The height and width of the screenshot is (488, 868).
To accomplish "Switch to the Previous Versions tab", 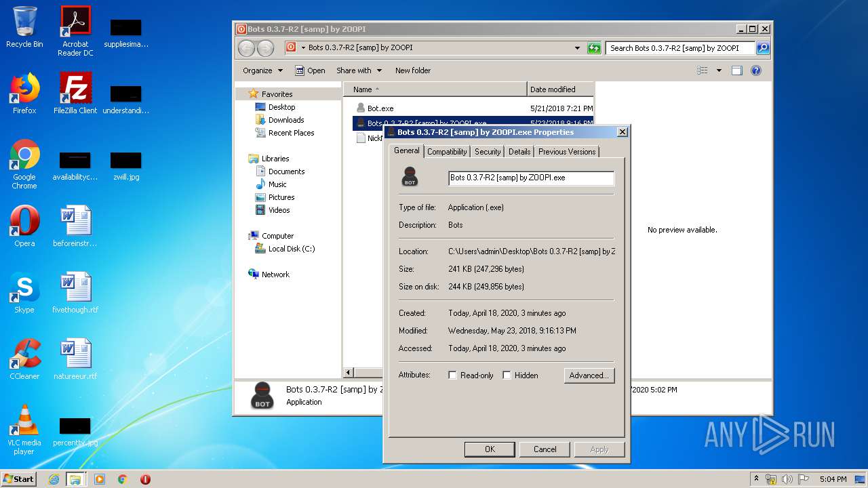I will [x=567, y=152].
